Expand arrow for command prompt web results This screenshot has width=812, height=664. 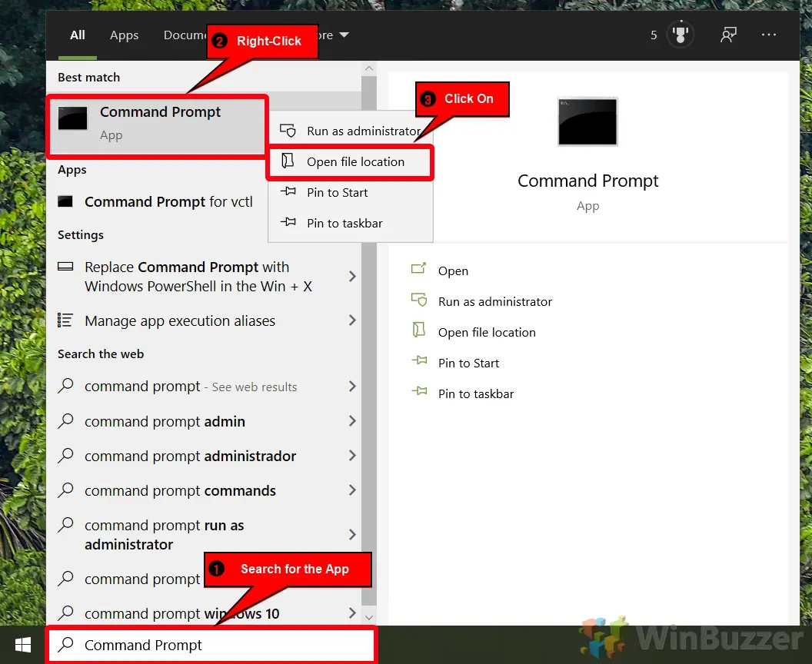353,386
